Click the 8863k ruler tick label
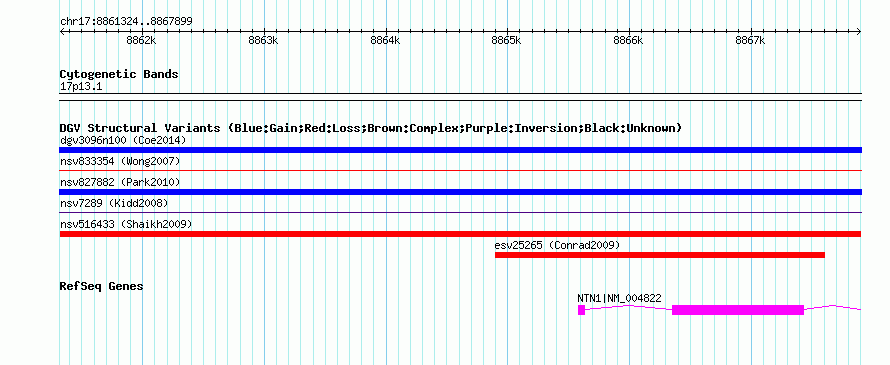 (x=263, y=40)
